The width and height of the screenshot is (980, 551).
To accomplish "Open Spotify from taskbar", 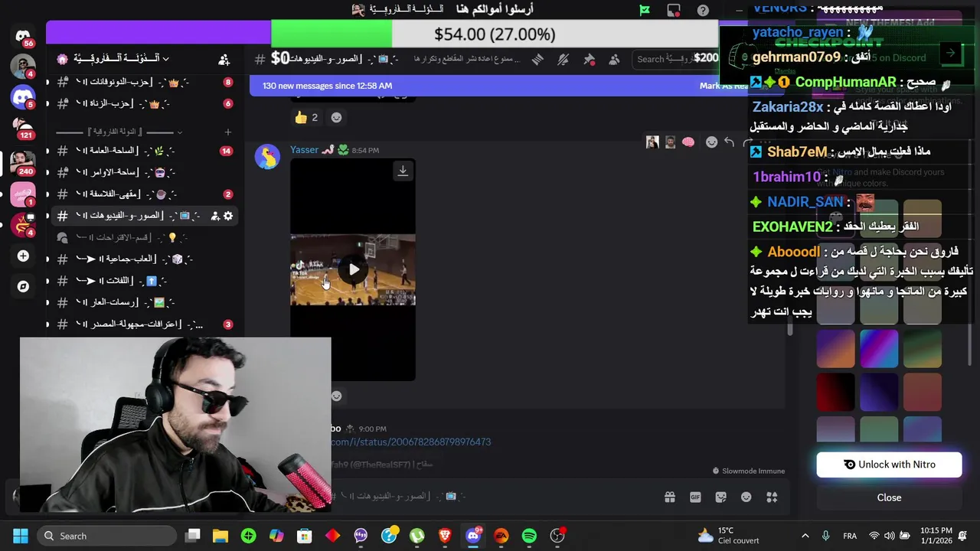I will point(529,536).
